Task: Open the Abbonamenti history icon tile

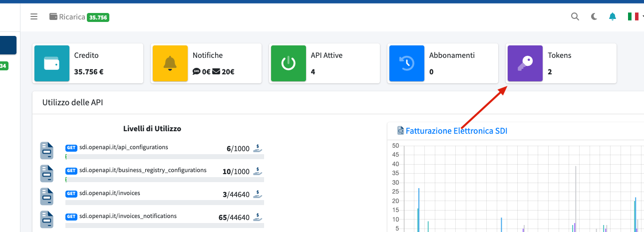Action: point(406,63)
